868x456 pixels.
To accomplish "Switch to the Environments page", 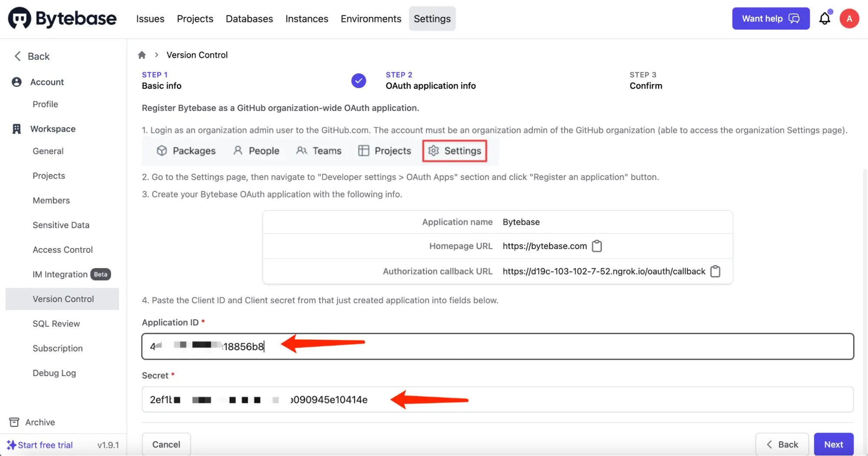I will (371, 19).
